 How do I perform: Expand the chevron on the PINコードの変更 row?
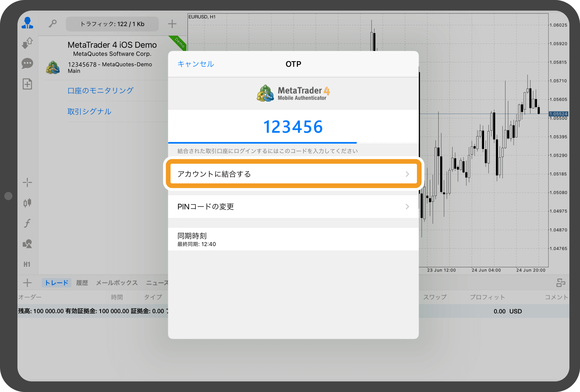click(x=407, y=207)
